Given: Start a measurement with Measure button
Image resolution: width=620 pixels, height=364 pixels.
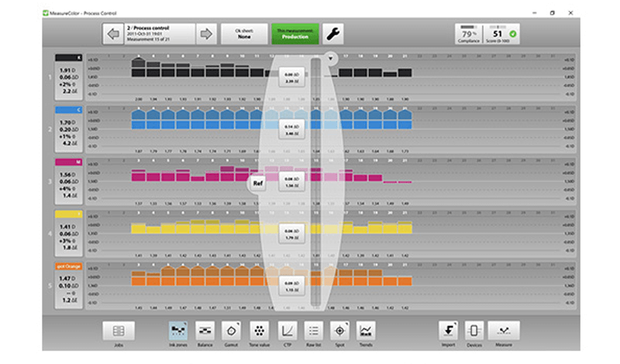Looking at the screenshot, I should [x=504, y=331].
